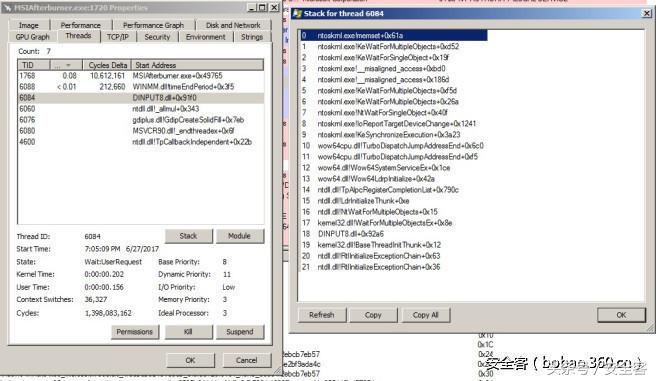
Task: Click the Module button
Action: pyautogui.click(x=240, y=236)
